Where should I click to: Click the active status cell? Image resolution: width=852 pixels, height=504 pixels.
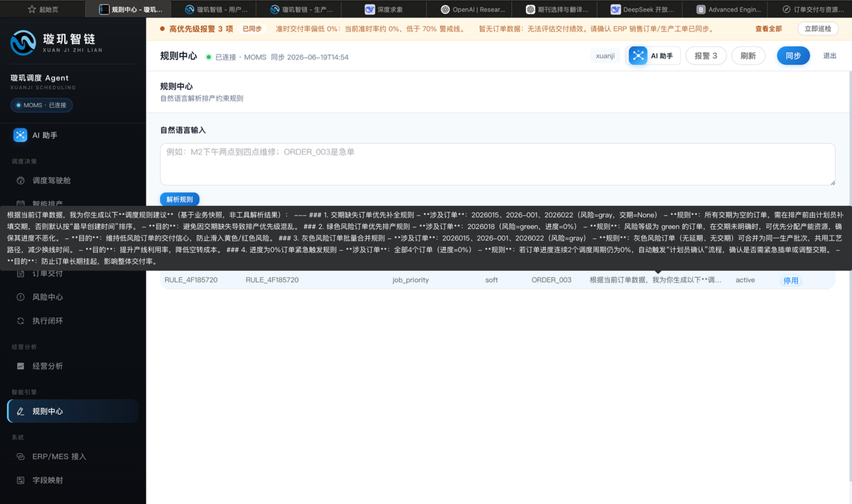[x=745, y=280]
